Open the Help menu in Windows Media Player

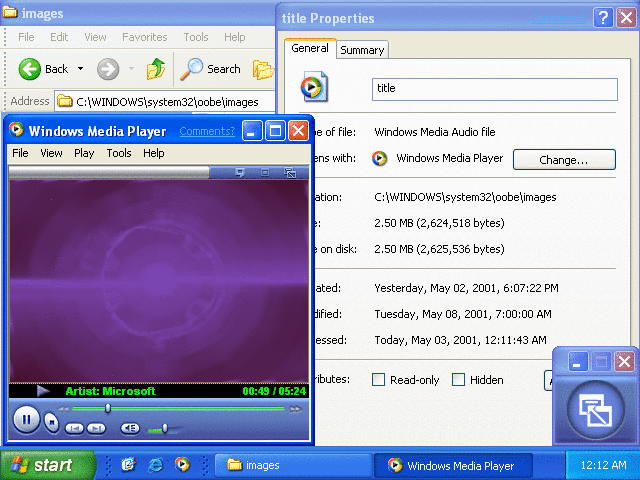(x=153, y=153)
